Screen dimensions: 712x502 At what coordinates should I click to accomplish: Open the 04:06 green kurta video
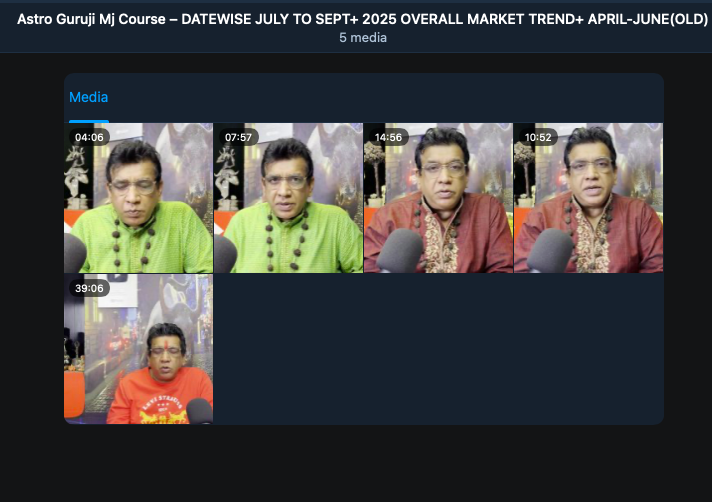coord(138,198)
